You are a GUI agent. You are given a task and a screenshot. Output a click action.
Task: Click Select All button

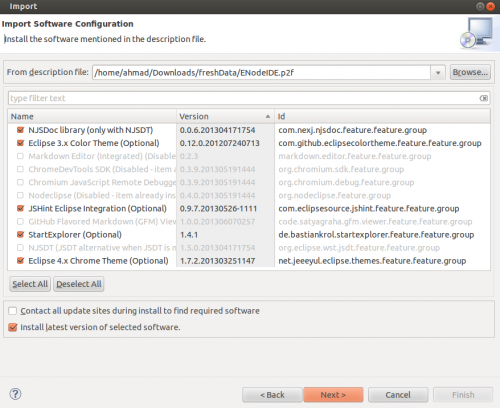tap(30, 284)
